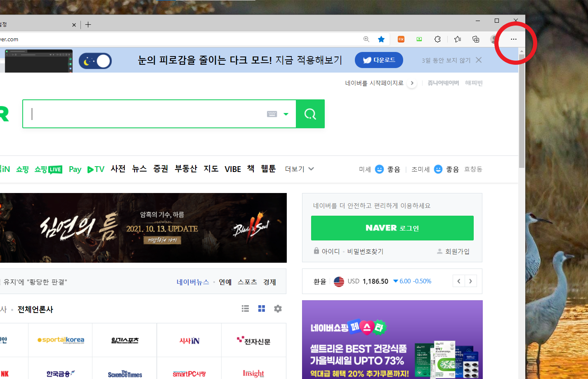Click the green search magnifier button
This screenshot has height=379, width=588.
click(310, 114)
